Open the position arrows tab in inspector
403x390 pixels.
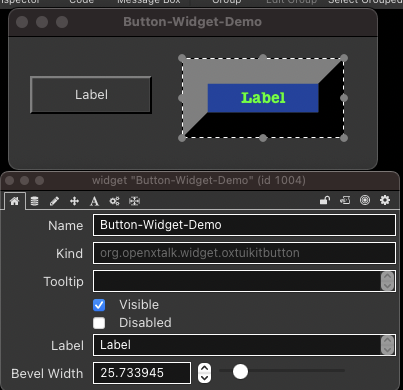pyautogui.click(x=74, y=201)
